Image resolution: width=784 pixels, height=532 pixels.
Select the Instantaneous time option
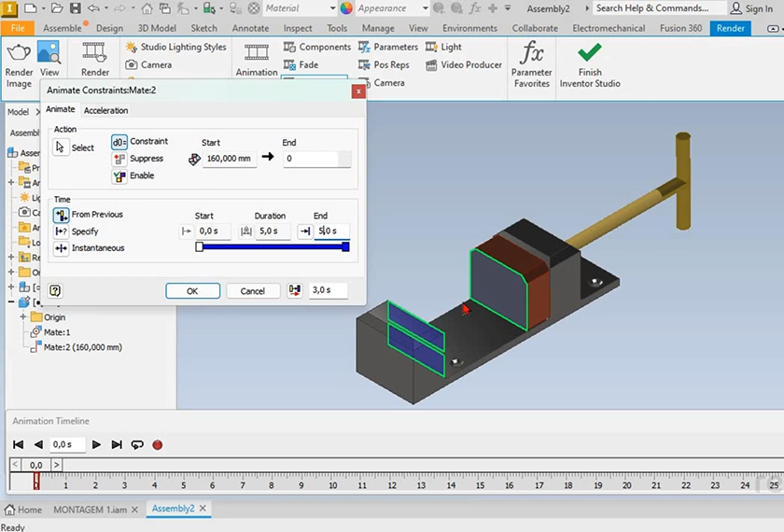tap(62, 248)
